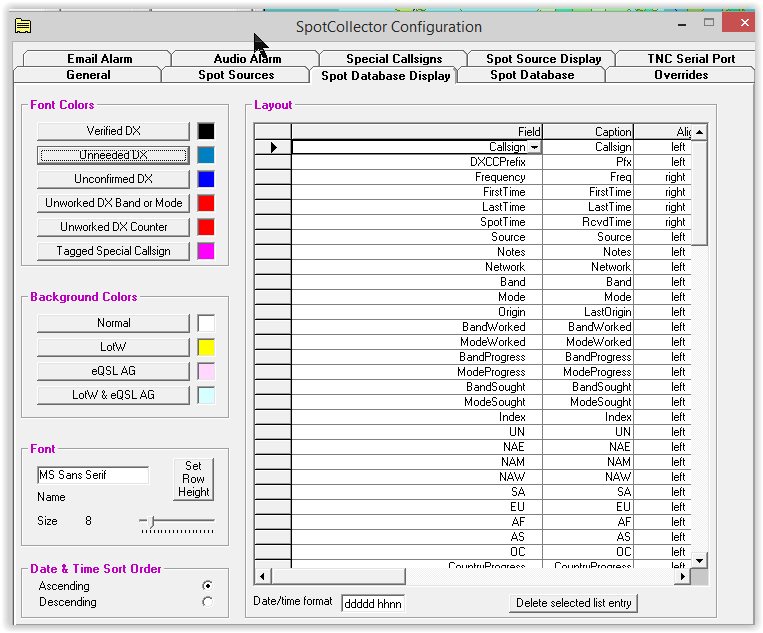Click the Unneeded DX blue color swatch

(206, 155)
